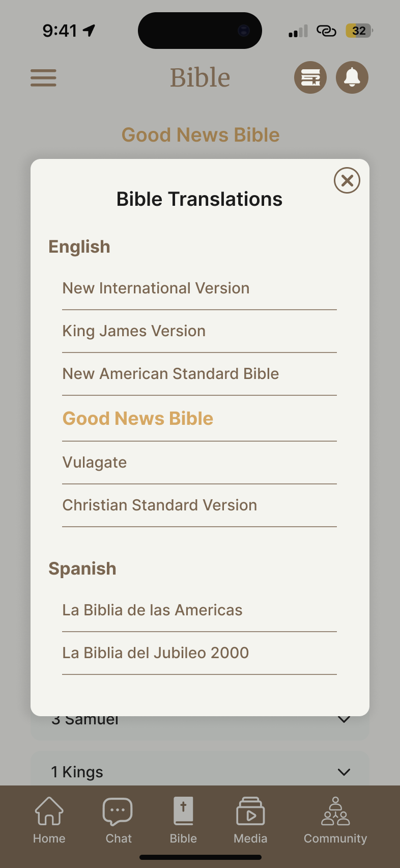Pick the Vulagate translation

pyautogui.click(x=95, y=463)
